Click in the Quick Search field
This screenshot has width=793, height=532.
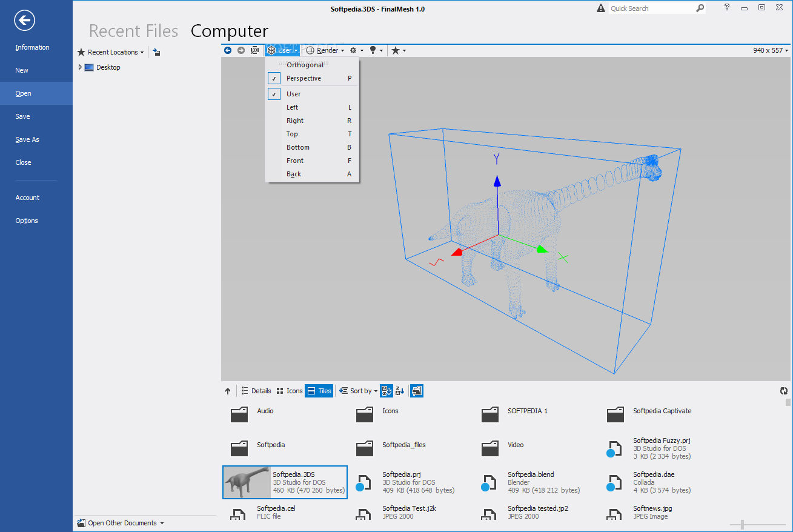[x=651, y=8]
